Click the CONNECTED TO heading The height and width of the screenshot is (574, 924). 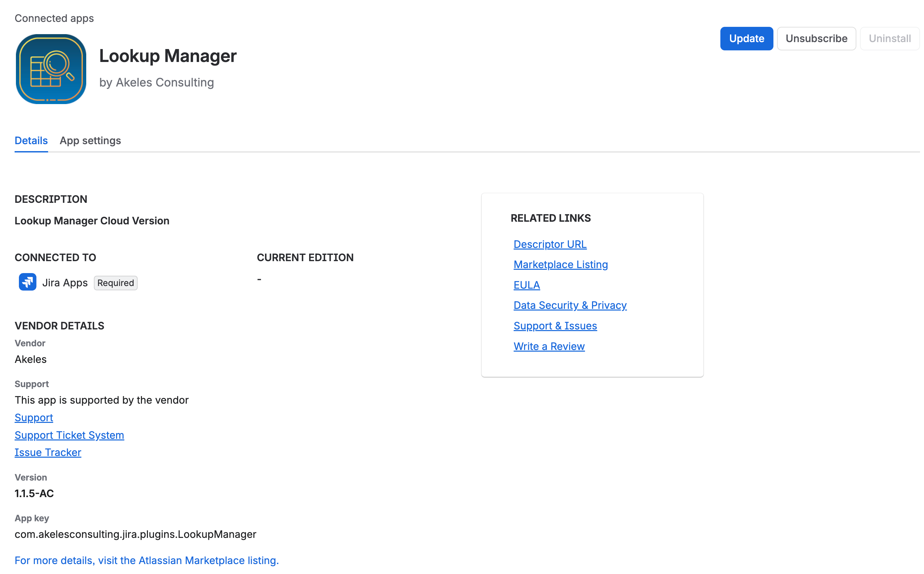tap(55, 258)
